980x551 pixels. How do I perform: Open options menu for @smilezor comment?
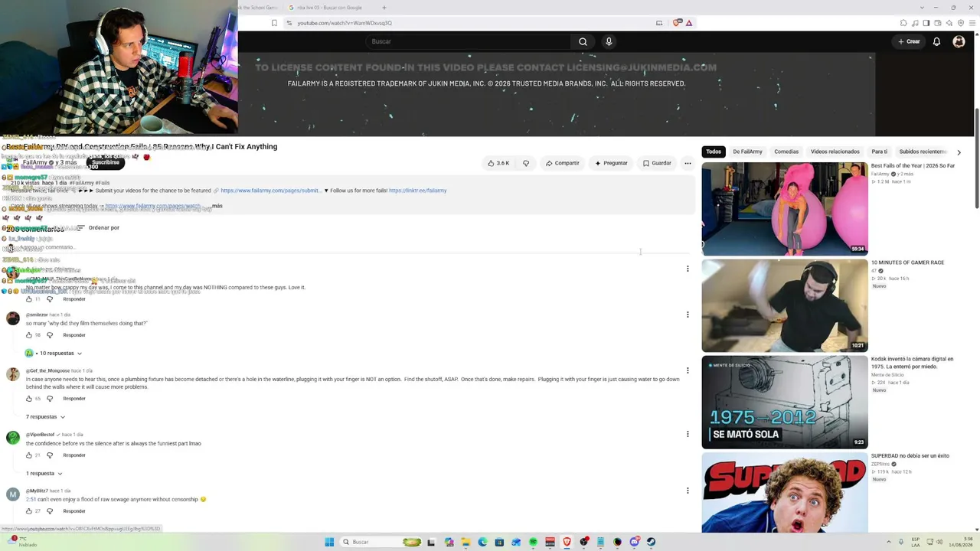coord(688,315)
